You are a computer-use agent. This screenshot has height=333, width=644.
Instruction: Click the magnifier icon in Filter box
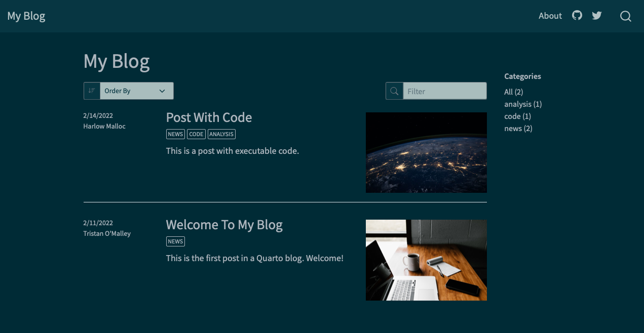[394, 91]
